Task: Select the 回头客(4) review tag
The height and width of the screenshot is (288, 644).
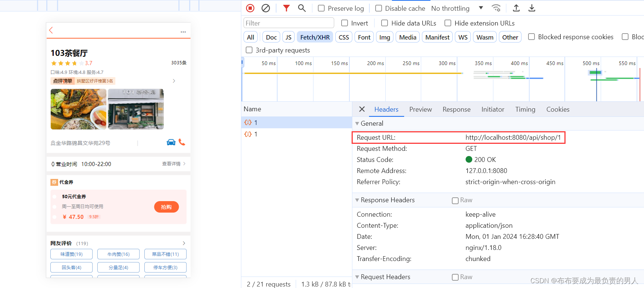Action: coord(71,267)
